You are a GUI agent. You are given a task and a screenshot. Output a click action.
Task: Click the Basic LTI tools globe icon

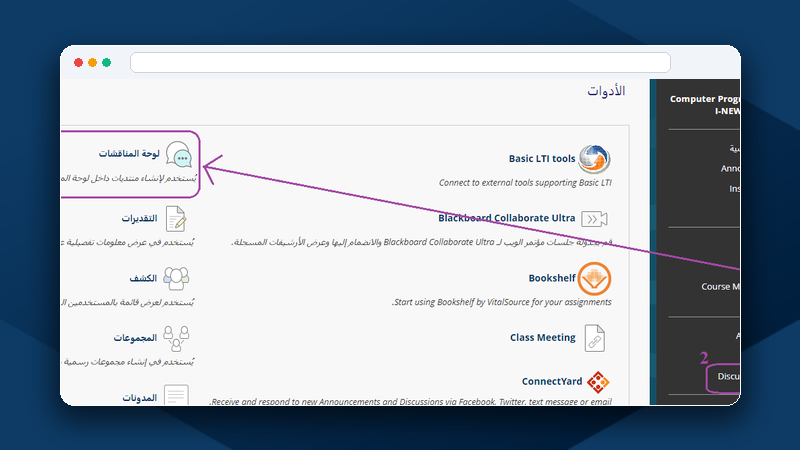point(594,159)
